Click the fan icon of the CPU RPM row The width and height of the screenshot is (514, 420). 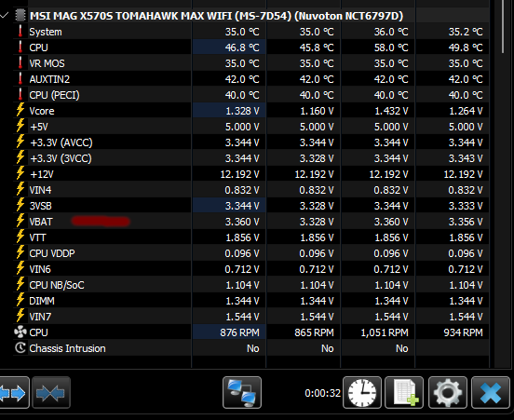click(x=20, y=332)
